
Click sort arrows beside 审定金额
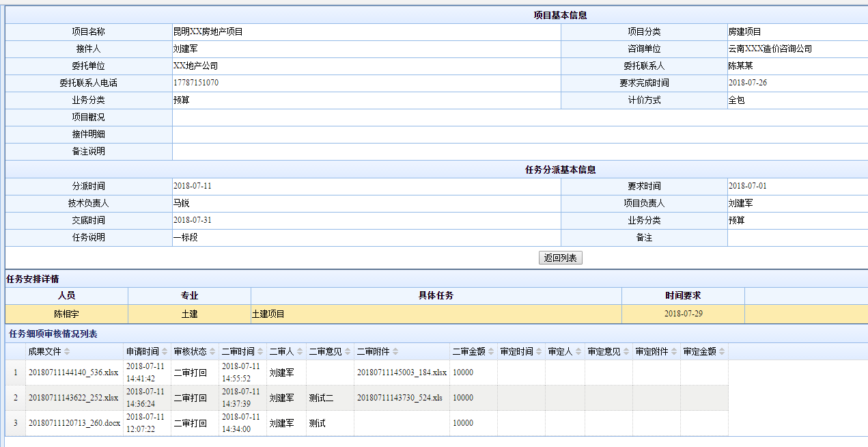click(722, 352)
